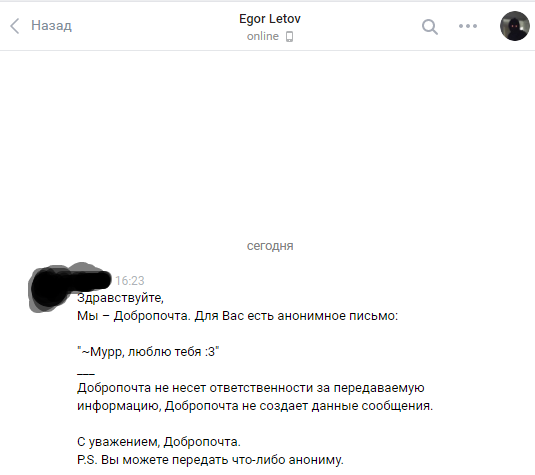
Task: Click the line mentioning анонимное письмо
Action: [x=237, y=316]
